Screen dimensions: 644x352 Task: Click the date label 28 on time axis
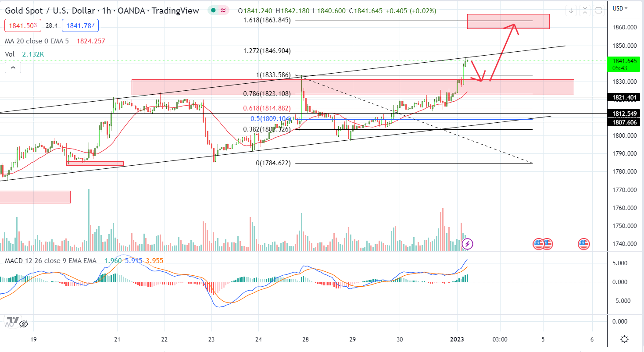tap(305, 339)
